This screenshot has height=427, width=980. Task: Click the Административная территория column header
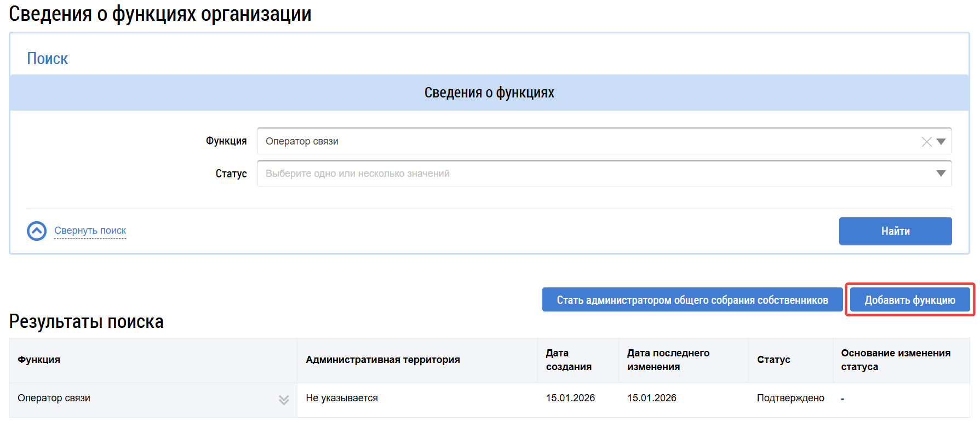pos(382,360)
